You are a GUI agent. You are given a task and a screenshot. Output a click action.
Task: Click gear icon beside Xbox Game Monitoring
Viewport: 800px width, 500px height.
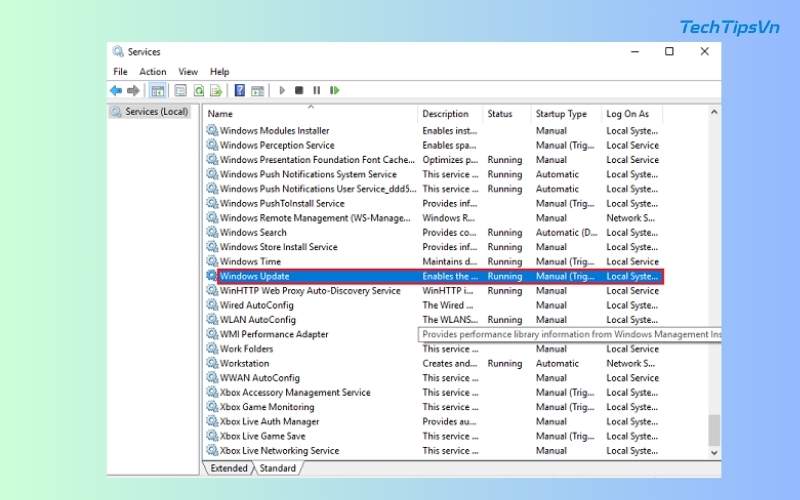(212, 407)
